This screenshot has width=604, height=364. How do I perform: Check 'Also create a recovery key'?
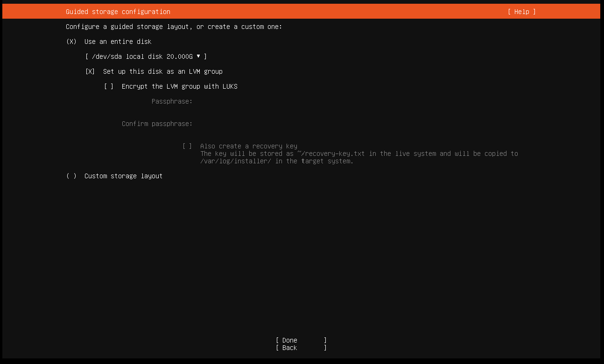(x=187, y=146)
